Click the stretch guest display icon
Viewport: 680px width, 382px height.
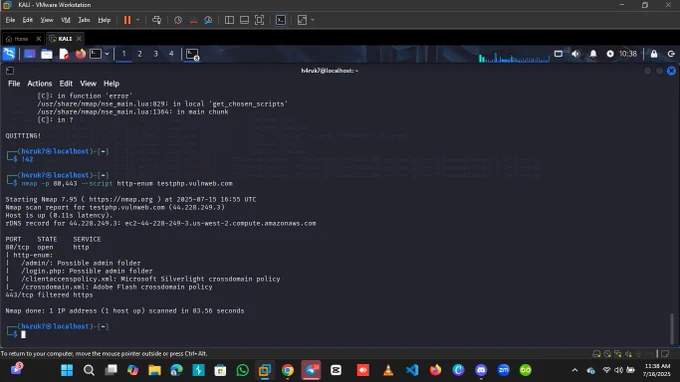pyautogui.click(x=302, y=20)
